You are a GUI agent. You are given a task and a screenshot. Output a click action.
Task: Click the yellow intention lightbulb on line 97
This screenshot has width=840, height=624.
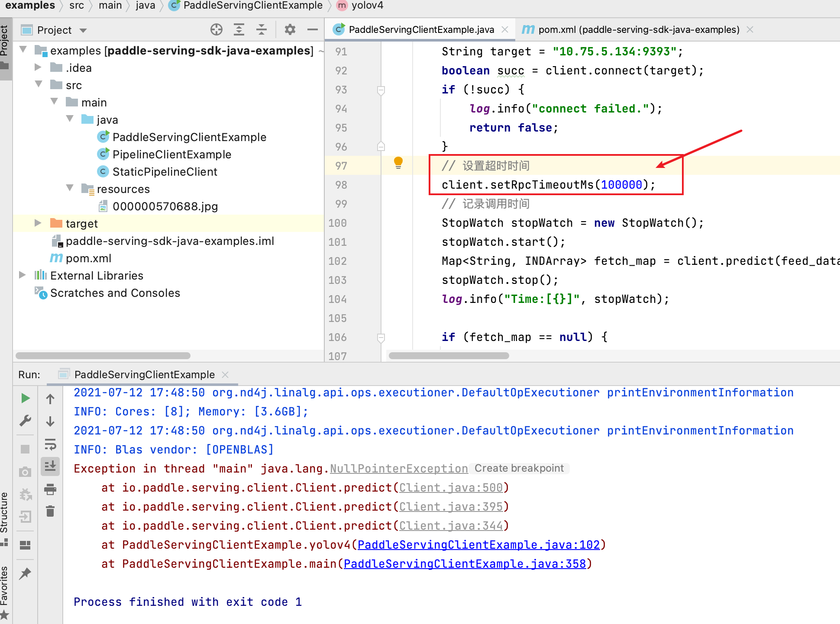(398, 163)
